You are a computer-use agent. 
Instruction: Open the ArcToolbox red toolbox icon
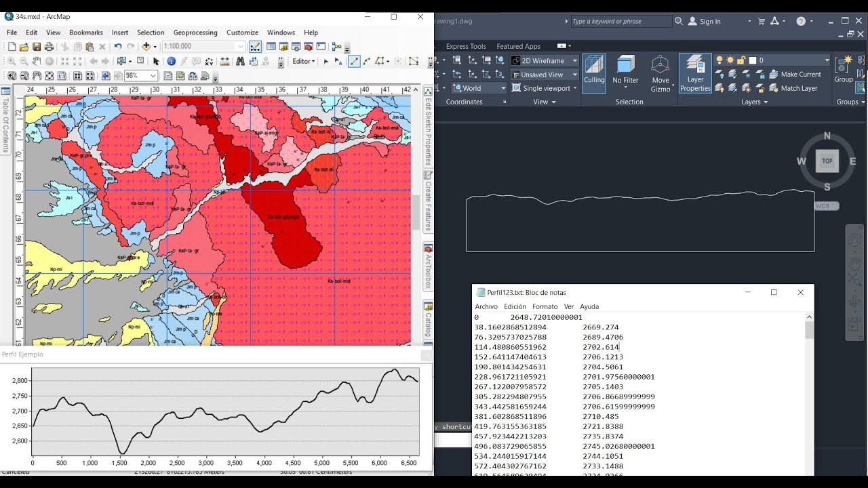point(308,46)
